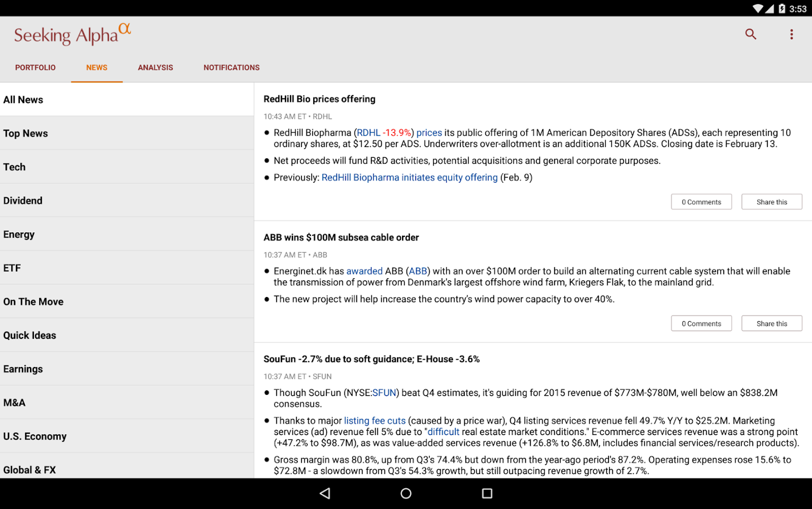The width and height of the screenshot is (812, 509).
Task: Go to the Notifications tab
Action: (x=232, y=67)
